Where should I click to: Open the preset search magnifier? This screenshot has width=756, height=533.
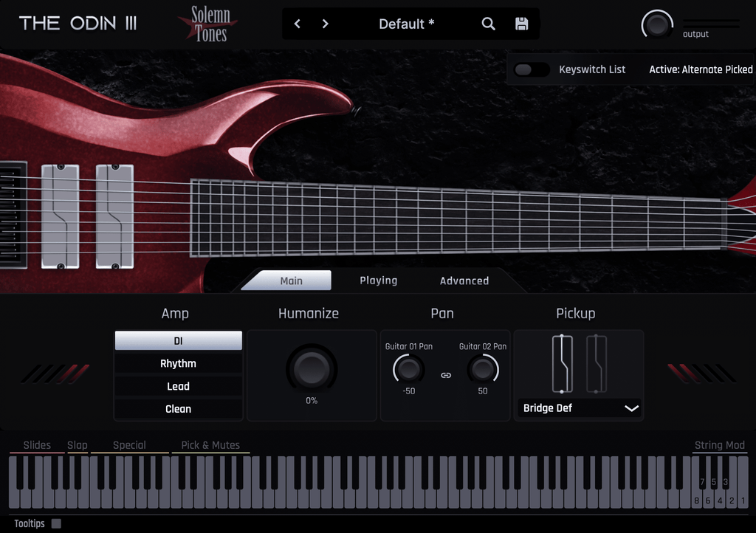pyautogui.click(x=488, y=24)
